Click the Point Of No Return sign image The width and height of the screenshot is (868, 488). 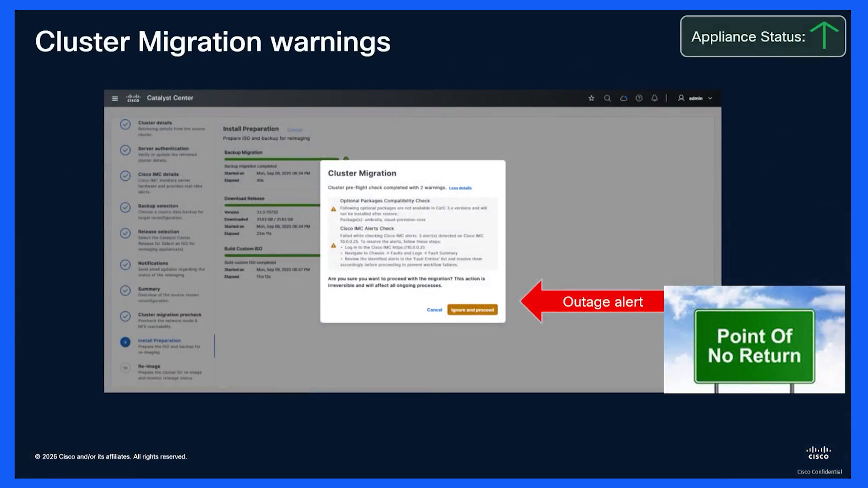pos(754,339)
